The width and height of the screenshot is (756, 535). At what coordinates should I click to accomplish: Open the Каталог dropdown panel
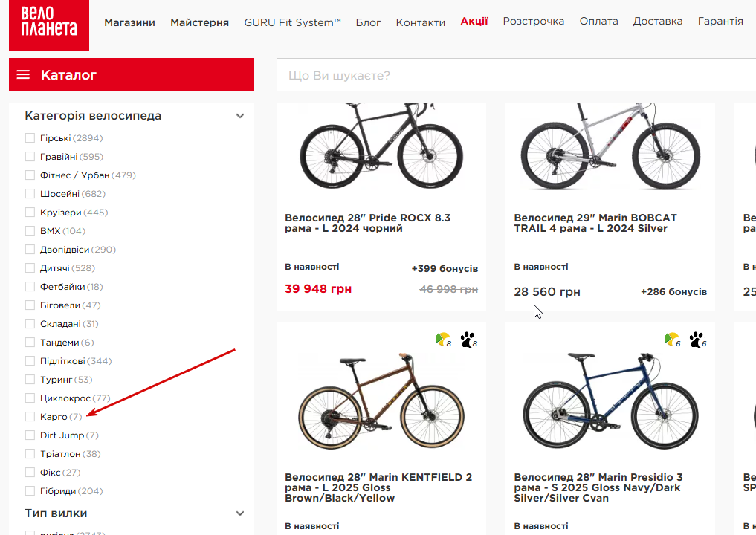(132, 75)
